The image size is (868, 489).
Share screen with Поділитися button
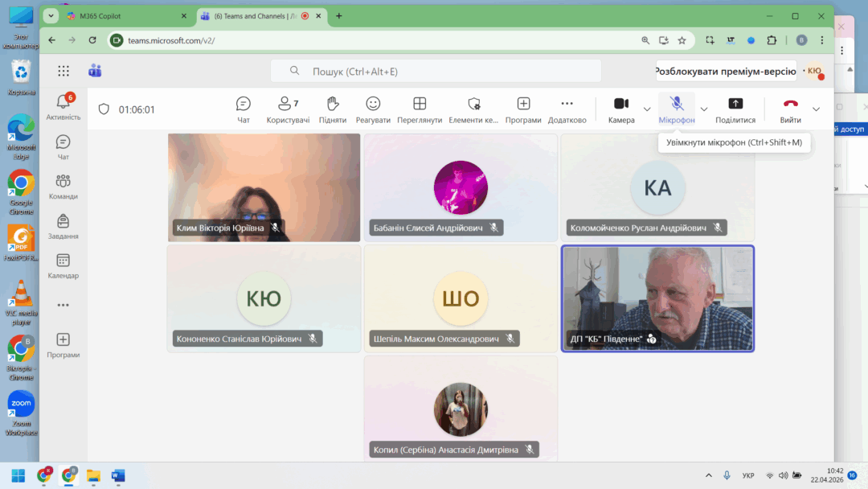(x=735, y=109)
